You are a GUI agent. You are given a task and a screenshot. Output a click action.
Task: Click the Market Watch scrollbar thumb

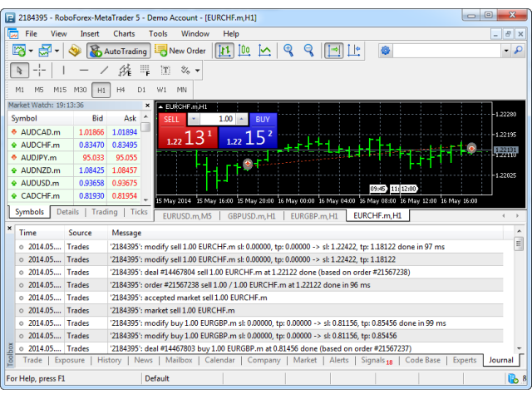point(145,127)
